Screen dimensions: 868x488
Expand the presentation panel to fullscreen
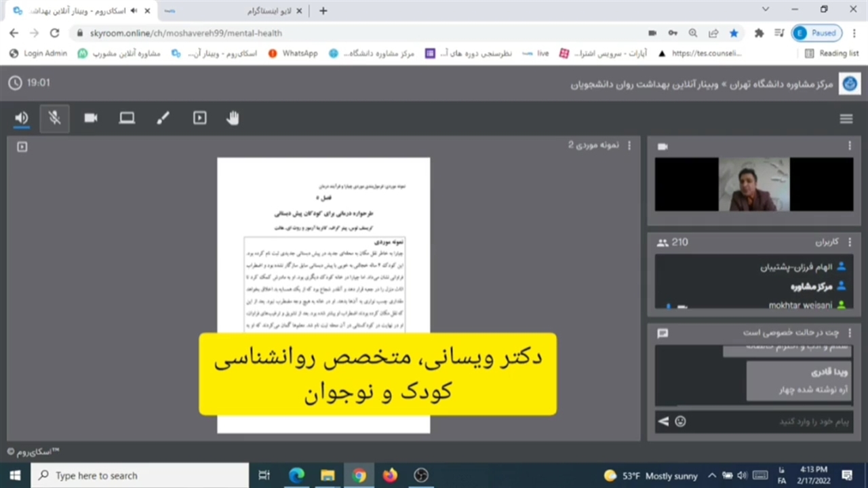pyautogui.click(x=22, y=146)
